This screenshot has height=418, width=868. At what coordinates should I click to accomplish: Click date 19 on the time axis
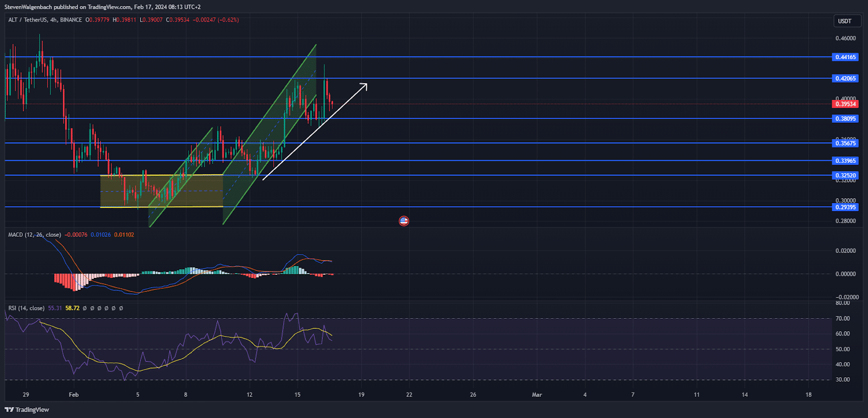pyautogui.click(x=361, y=395)
